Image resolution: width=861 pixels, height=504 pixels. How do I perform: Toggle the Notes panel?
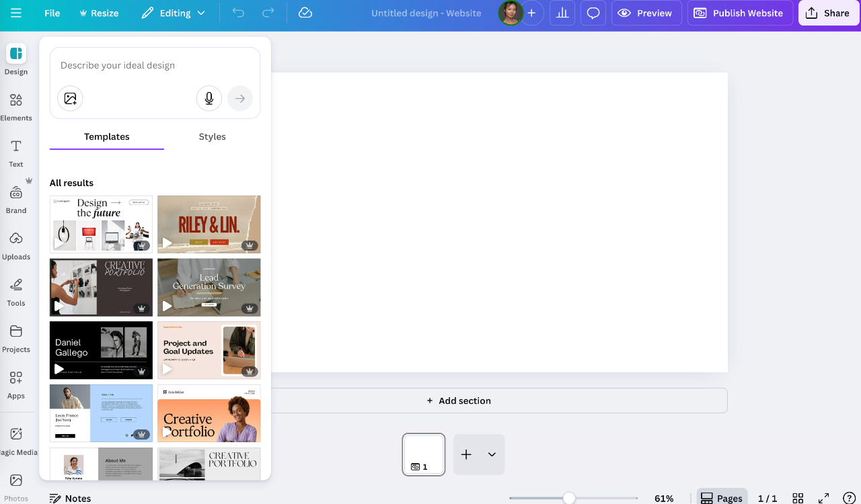70,497
